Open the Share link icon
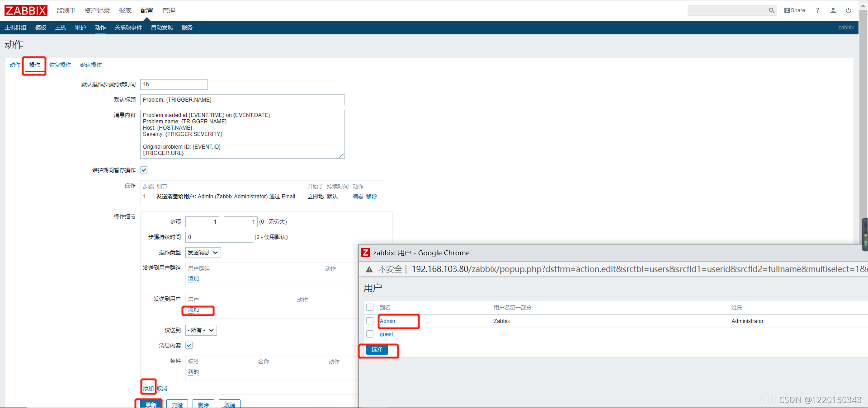 pyautogui.click(x=794, y=10)
